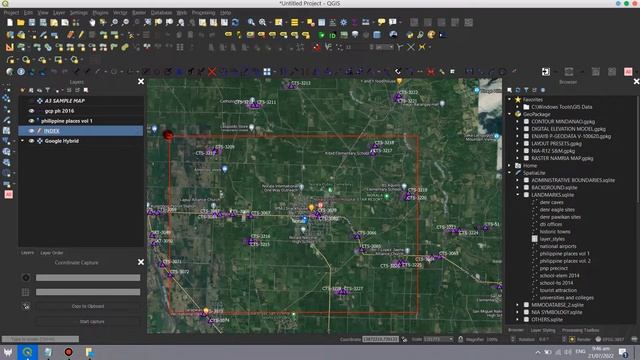Click the Browser panel filter icon
The image size is (640, 360).
pos(526,90)
